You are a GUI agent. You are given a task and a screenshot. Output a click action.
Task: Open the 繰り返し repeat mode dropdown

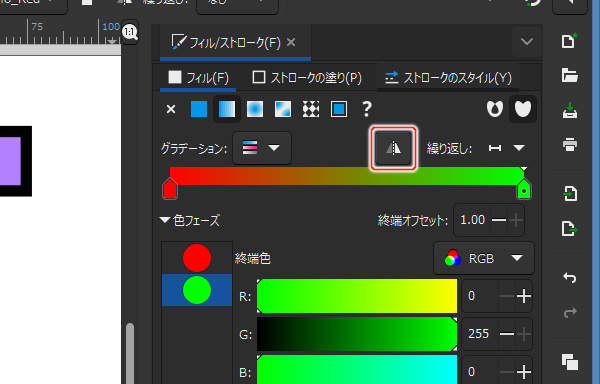(507, 148)
